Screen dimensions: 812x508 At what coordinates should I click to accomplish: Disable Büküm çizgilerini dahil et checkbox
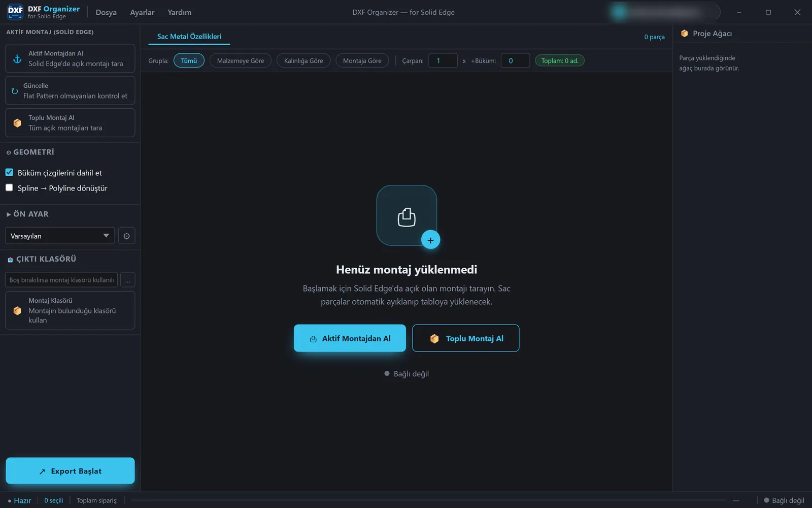[x=9, y=172]
